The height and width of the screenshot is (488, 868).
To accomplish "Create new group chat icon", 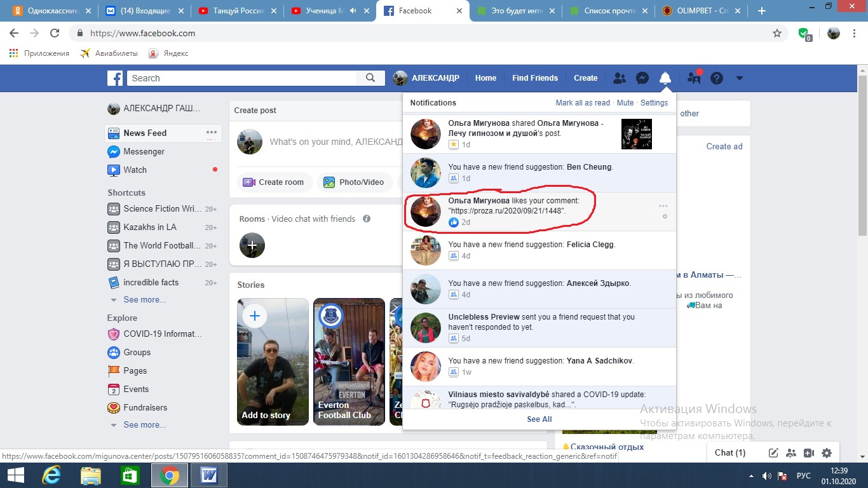I will (x=791, y=453).
